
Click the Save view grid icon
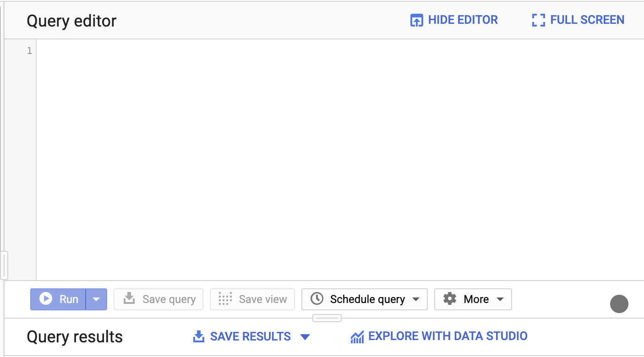(x=225, y=299)
